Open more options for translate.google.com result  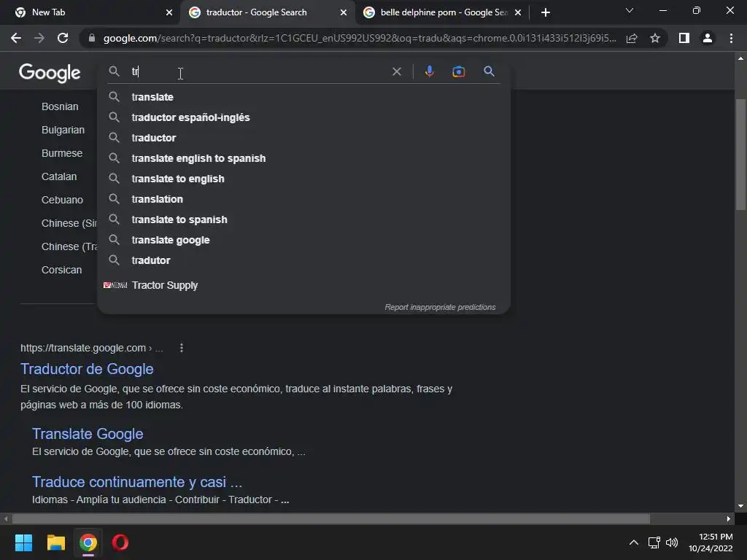click(x=182, y=348)
